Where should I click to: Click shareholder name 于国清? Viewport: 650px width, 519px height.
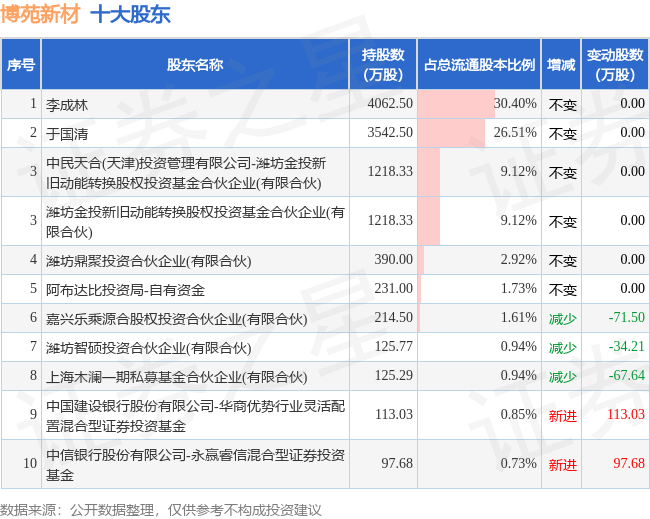tap(67, 133)
